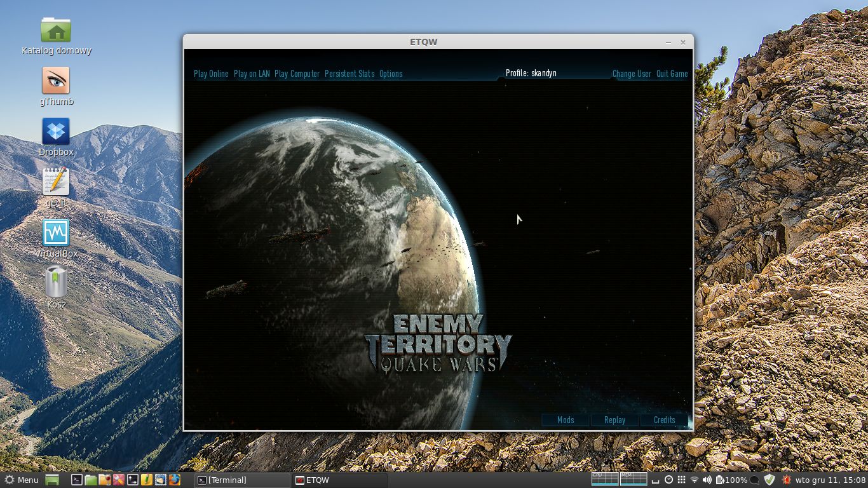This screenshot has height=488, width=868.
Task: Click the green show desktop icon
Action: (x=52, y=480)
